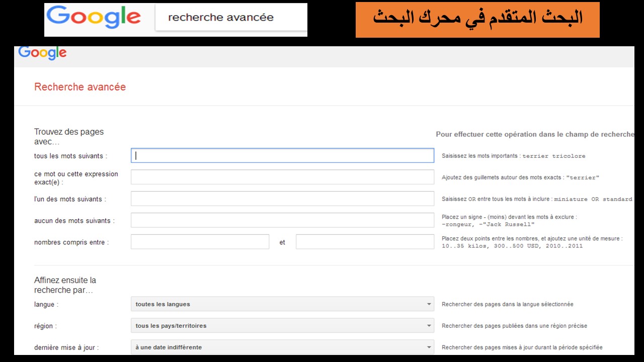Click the 'région :' label
The height and width of the screenshot is (362, 644).
[46, 326]
